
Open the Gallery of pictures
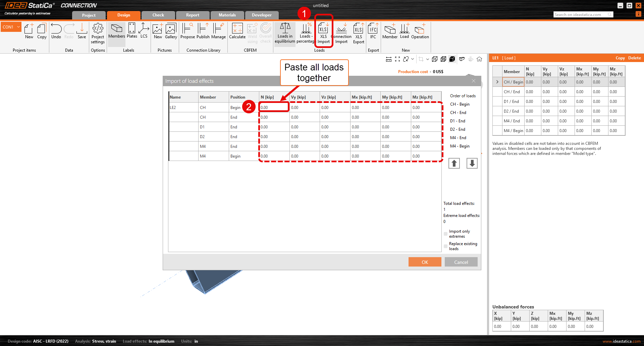tap(171, 32)
